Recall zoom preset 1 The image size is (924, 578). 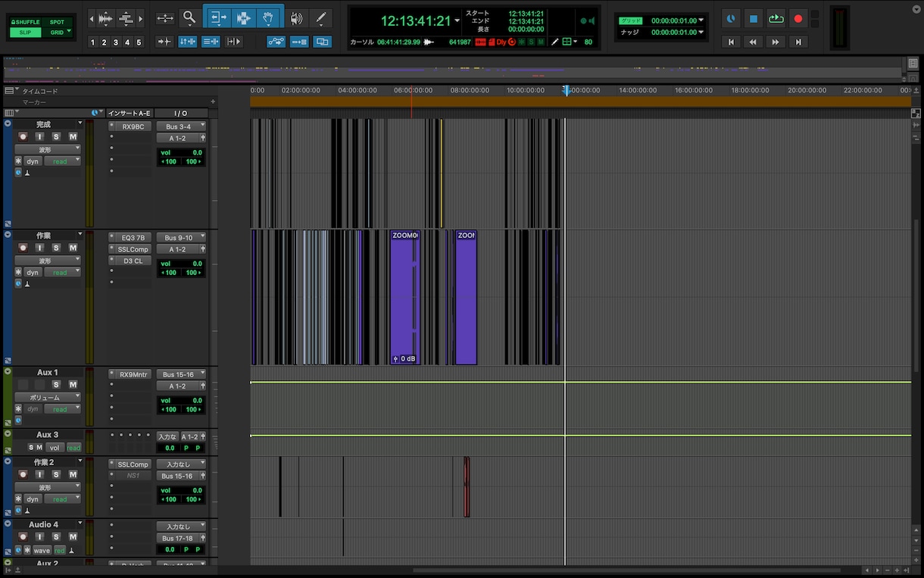pos(93,42)
